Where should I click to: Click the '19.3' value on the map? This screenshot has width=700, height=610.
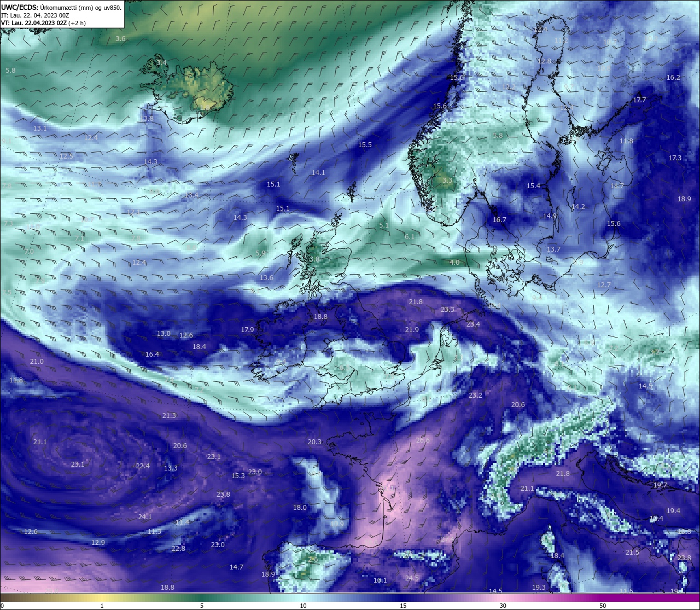(539, 588)
